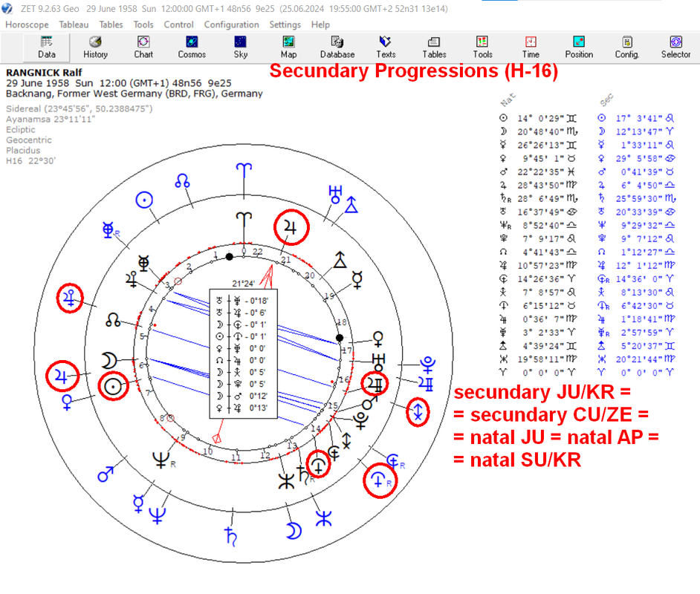700x594 pixels.
Task: Click the Aries glyph at the top of the outer ring
Action: [244, 171]
